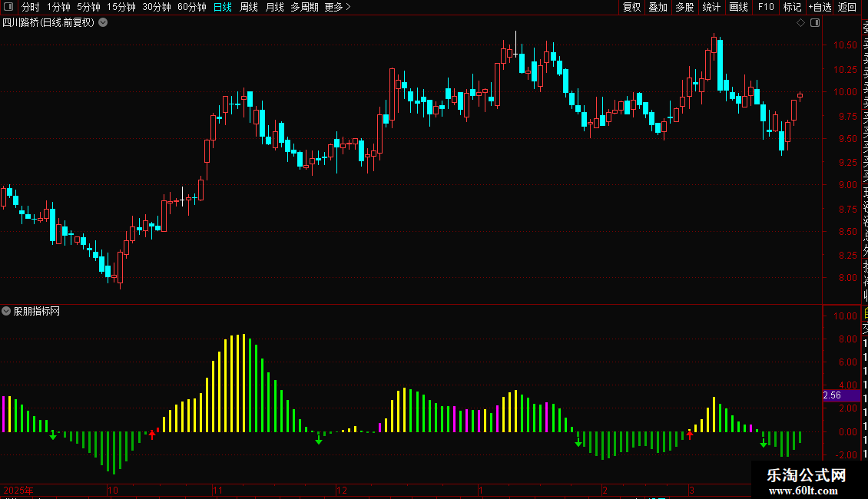Click the -2.00 indicator axis label
Viewport: 868px width, 499px height.
846,454
